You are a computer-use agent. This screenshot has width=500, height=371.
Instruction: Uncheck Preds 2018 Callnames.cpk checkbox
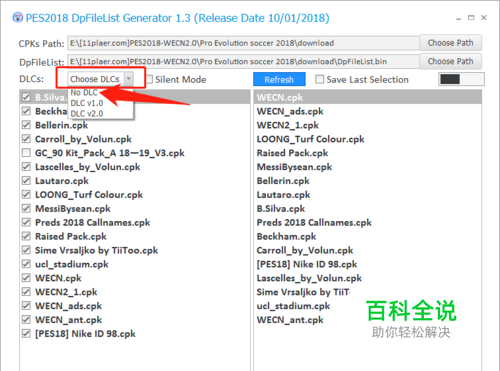(x=26, y=222)
